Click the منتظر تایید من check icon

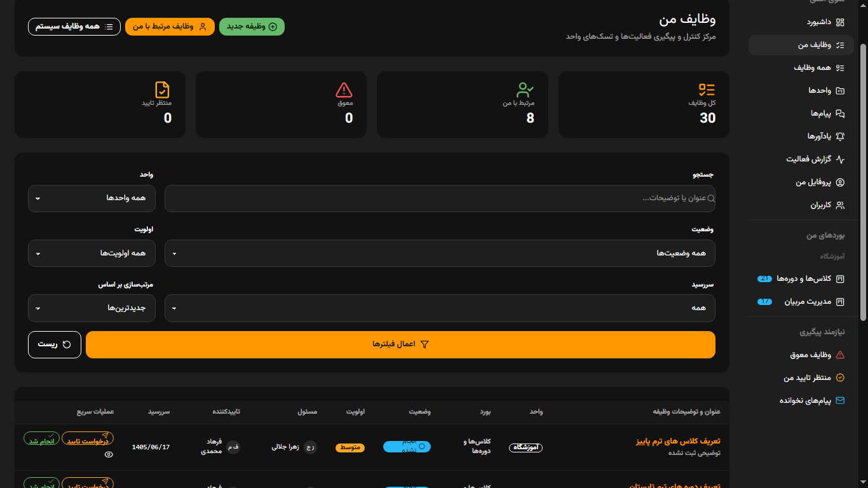point(840,378)
